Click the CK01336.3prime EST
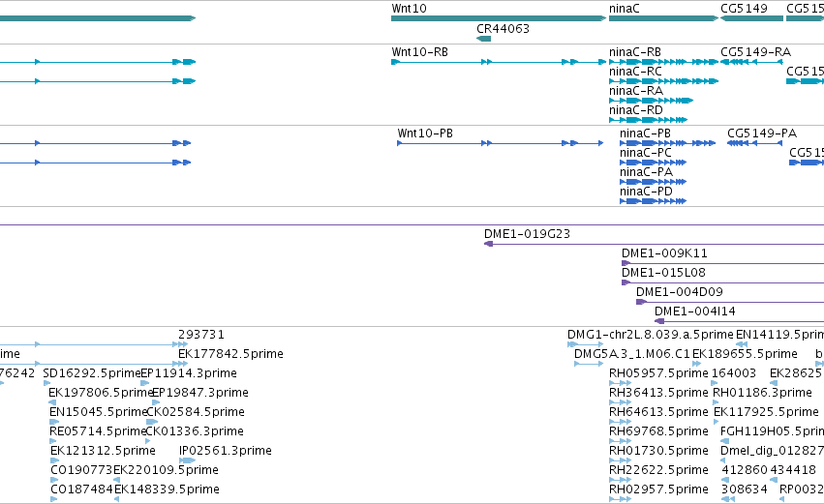This screenshot has width=824, height=504. (x=195, y=432)
